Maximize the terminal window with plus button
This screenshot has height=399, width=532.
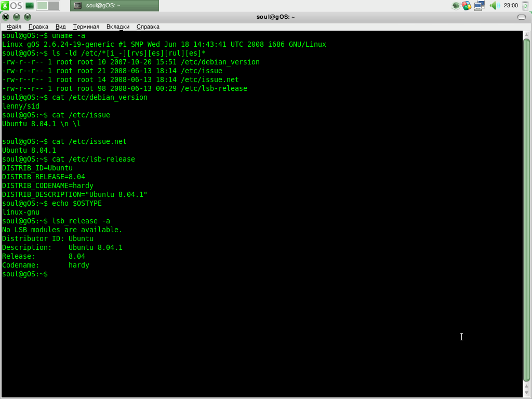pos(28,17)
